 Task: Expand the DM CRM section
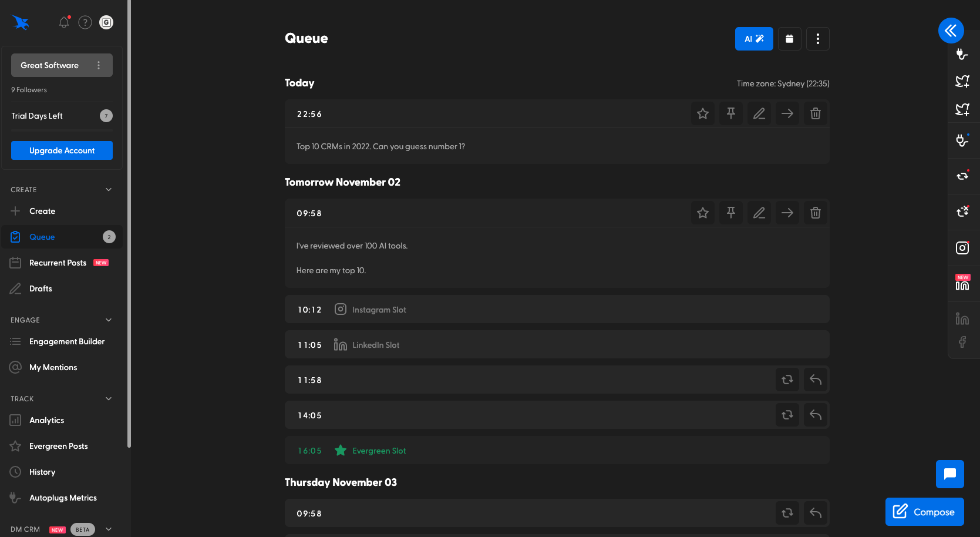click(108, 529)
